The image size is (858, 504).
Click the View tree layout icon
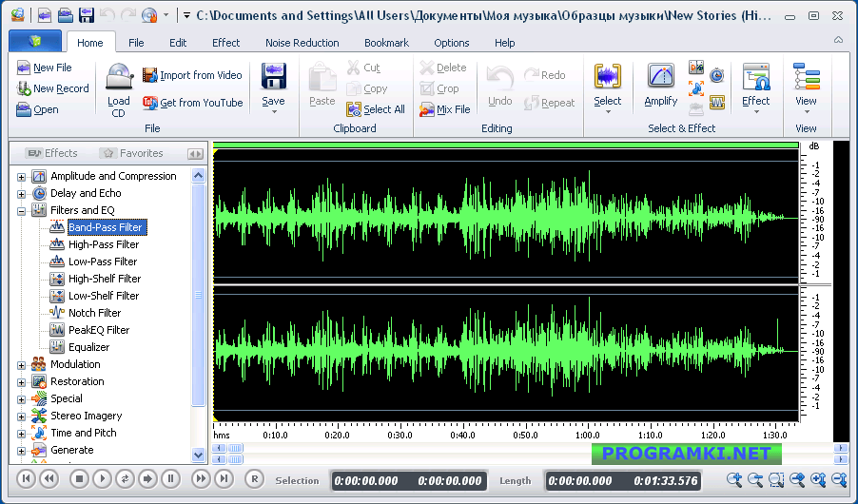[807, 76]
